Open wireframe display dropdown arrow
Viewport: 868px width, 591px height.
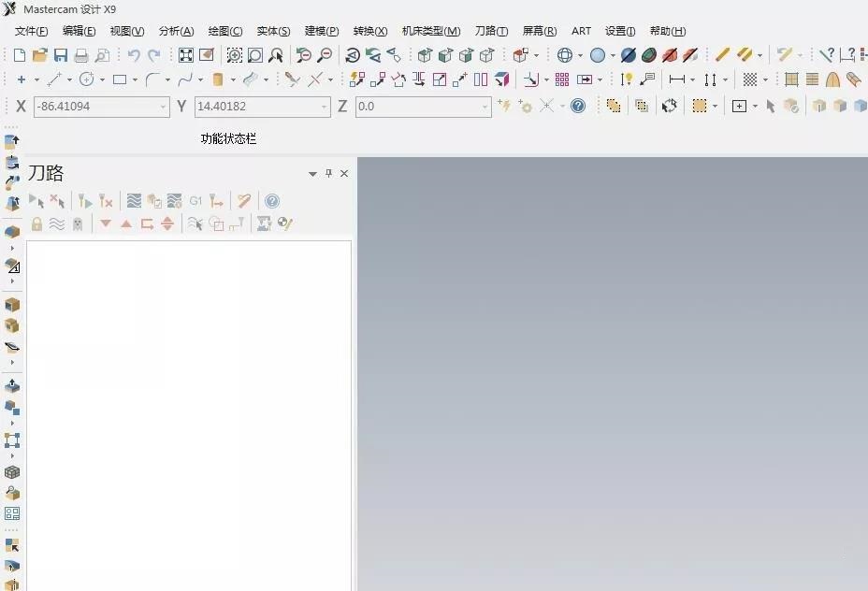click(580, 55)
